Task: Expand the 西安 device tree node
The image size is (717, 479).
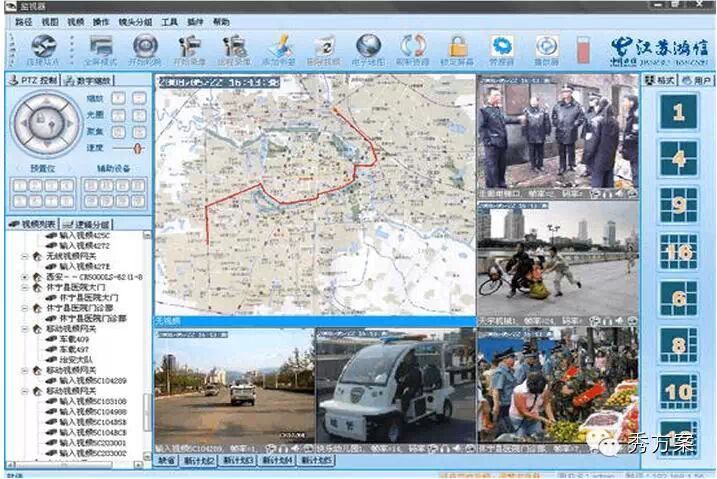Action: coord(21,276)
